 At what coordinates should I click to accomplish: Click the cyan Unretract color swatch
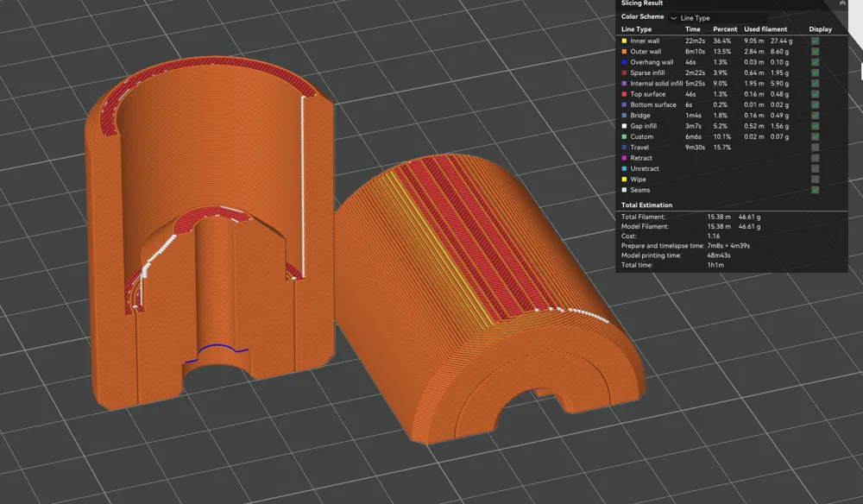pyautogui.click(x=624, y=168)
